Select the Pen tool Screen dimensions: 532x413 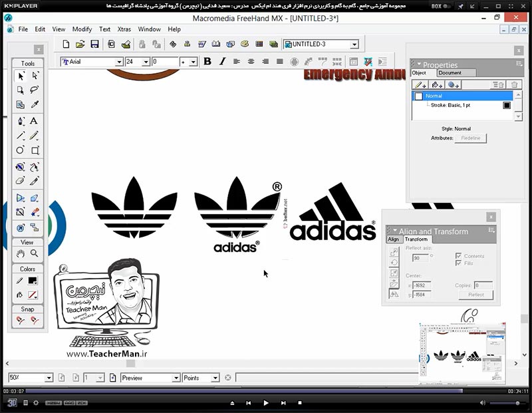point(21,121)
